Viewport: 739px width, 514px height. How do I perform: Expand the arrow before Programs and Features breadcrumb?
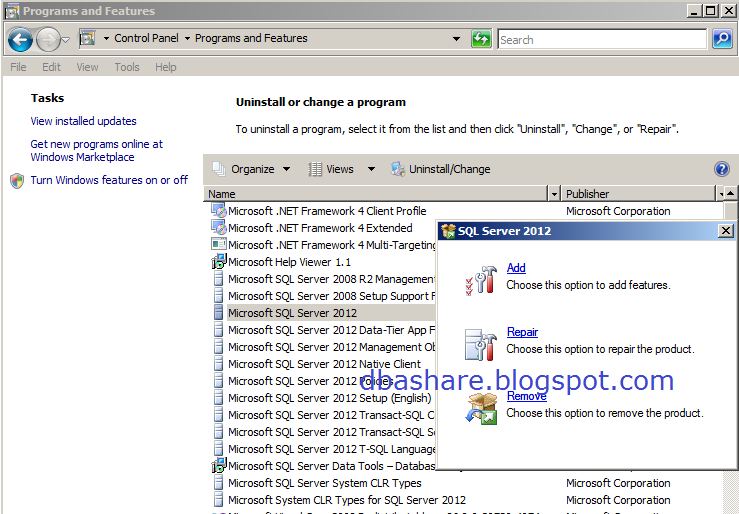tap(187, 39)
